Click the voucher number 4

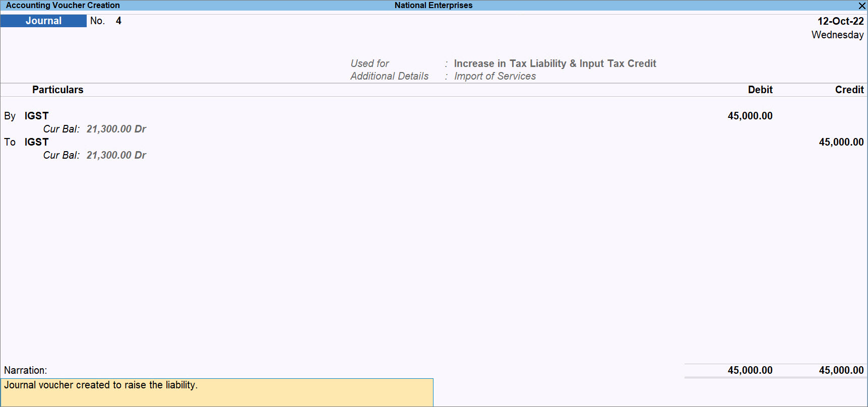click(x=118, y=21)
